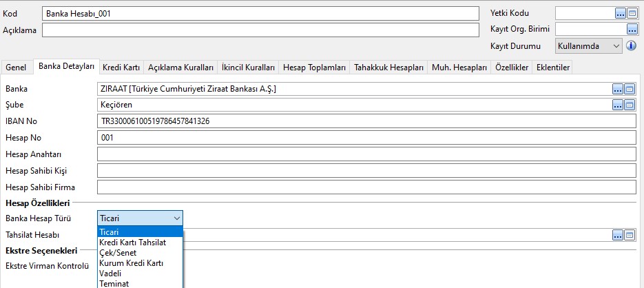Choose Çek/Senet account type
The width and height of the screenshot is (644, 288).
[x=140, y=253]
